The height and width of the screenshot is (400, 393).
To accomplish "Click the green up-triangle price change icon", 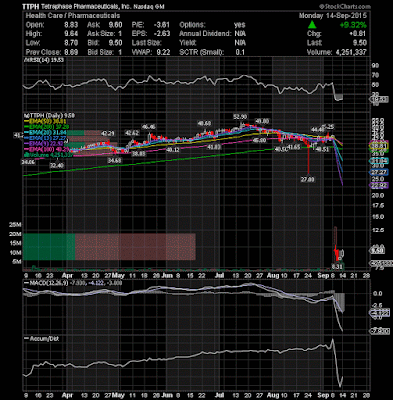I will tap(312, 25).
